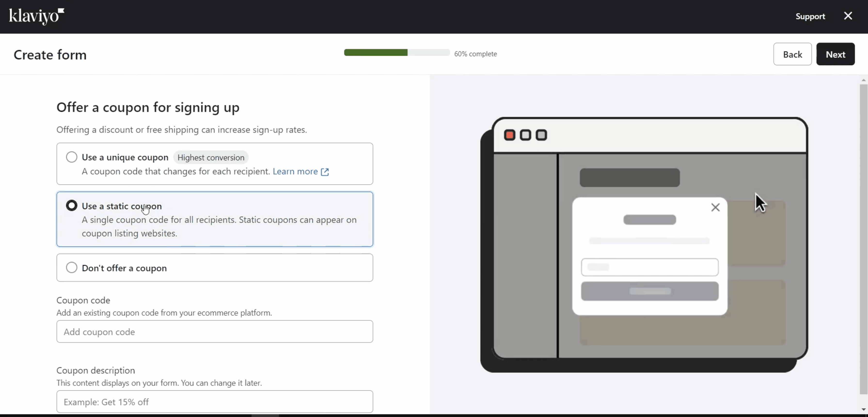Click the coupon description example field
Screen dimensions: 868x417
point(215,401)
